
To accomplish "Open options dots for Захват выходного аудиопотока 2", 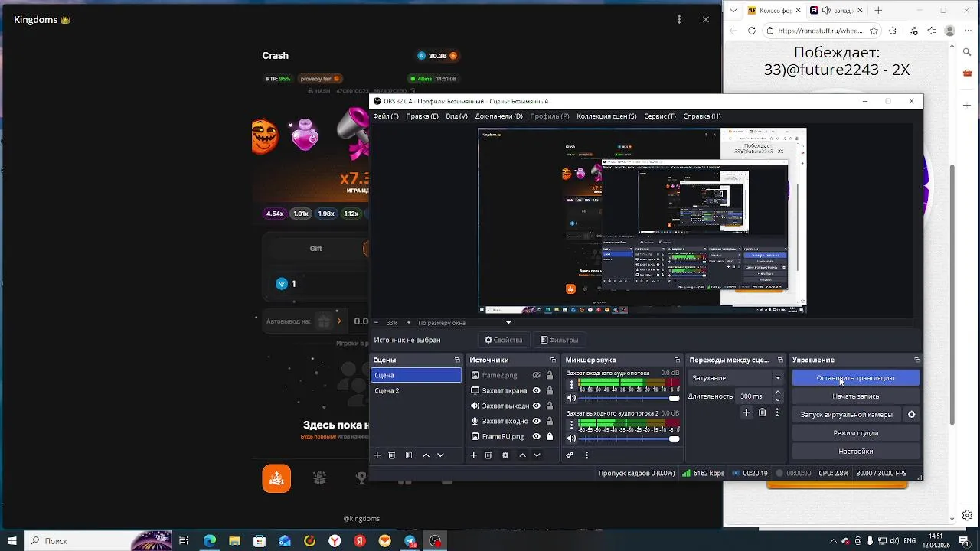I will 571,425.
